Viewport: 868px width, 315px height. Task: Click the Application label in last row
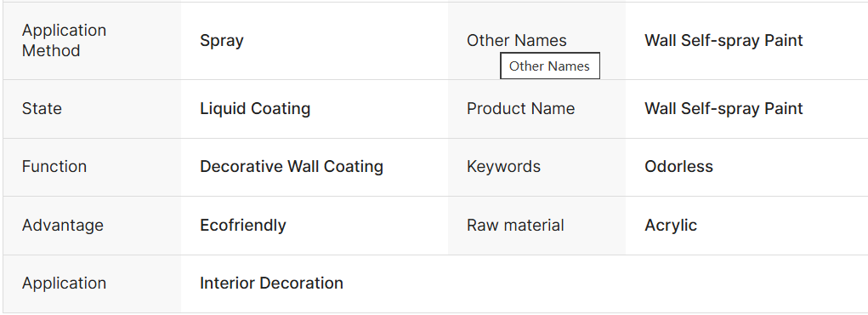(x=65, y=283)
